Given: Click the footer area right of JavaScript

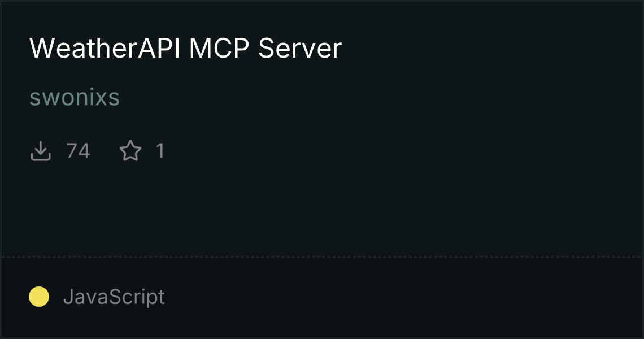Looking at the screenshot, I should click(402, 297).
